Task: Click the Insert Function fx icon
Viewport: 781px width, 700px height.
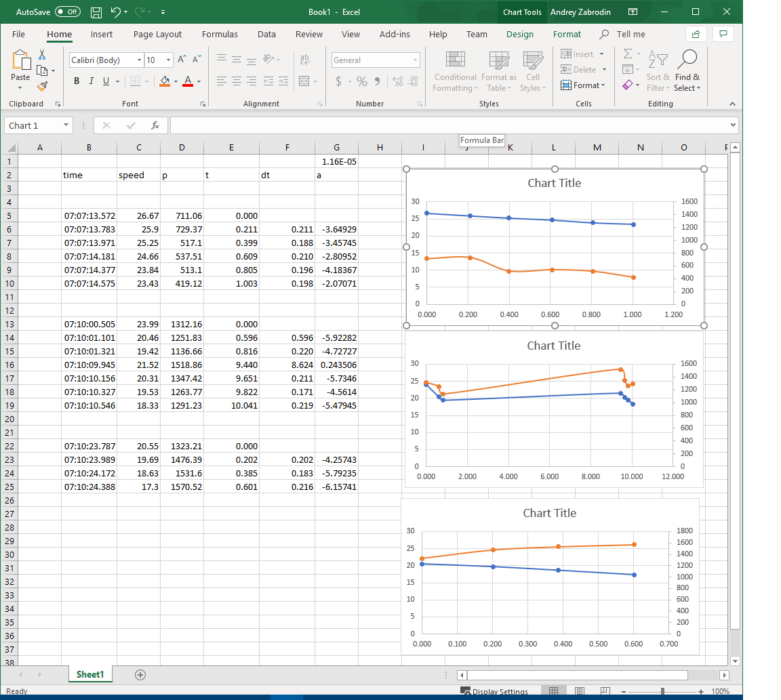Action: coord(155,125)
